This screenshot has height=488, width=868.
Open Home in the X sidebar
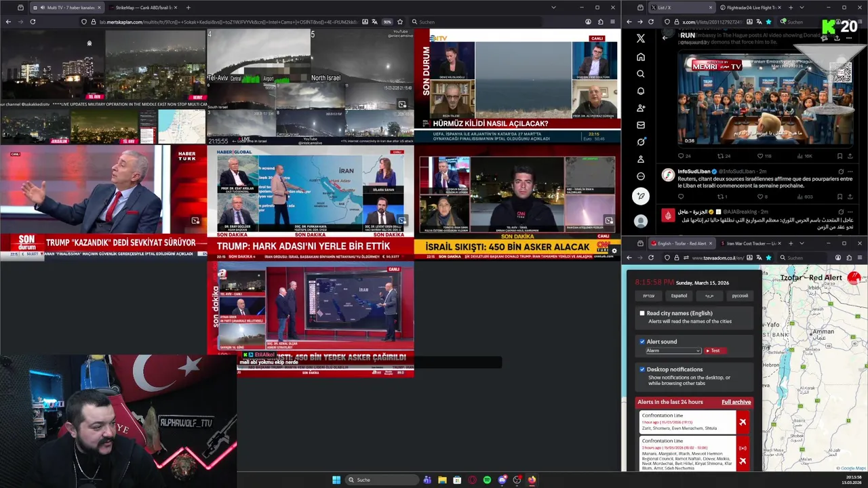click(x=640, y=57)
